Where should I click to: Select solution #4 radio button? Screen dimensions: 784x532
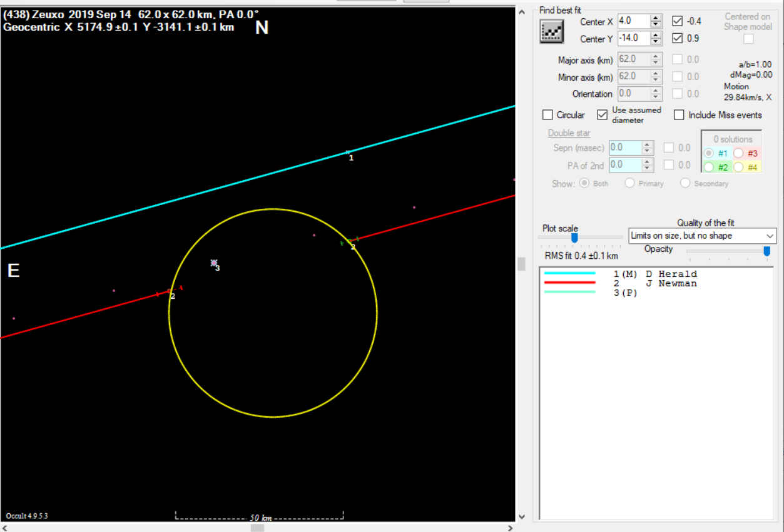pos(738,168)
